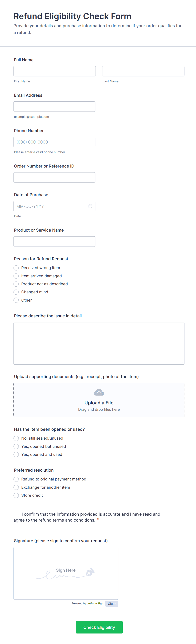Screen dimensions: 196x644
Task: Click the Phone Number input box
Action: click(54, 142)
